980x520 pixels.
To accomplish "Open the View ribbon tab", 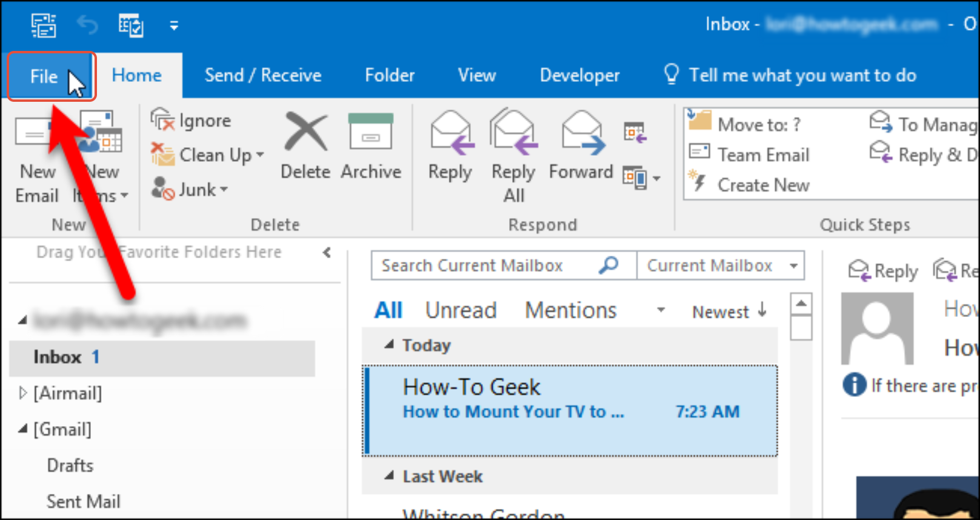I will coord(477,75).
